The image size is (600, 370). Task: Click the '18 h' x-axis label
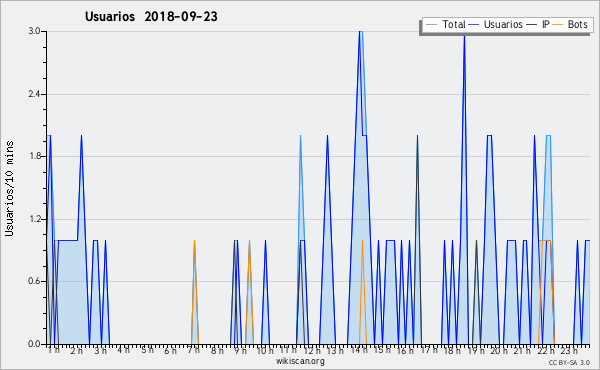click(x=452, y=350)
